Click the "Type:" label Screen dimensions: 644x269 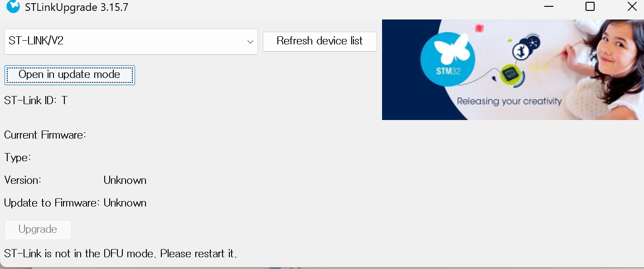[x=18, y=158]
